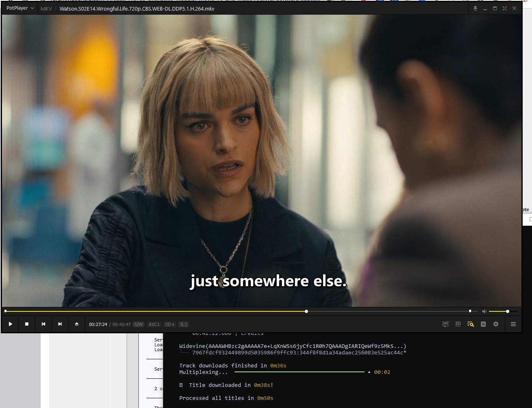Screen dimensions: 532x408
Task: Click the S/W decoder indicator
Action: tap(138, 324)
